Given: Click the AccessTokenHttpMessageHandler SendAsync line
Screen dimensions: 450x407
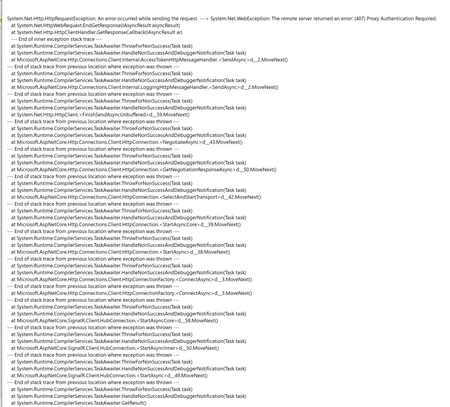Looking at the screenshot, I should point(149,60).
